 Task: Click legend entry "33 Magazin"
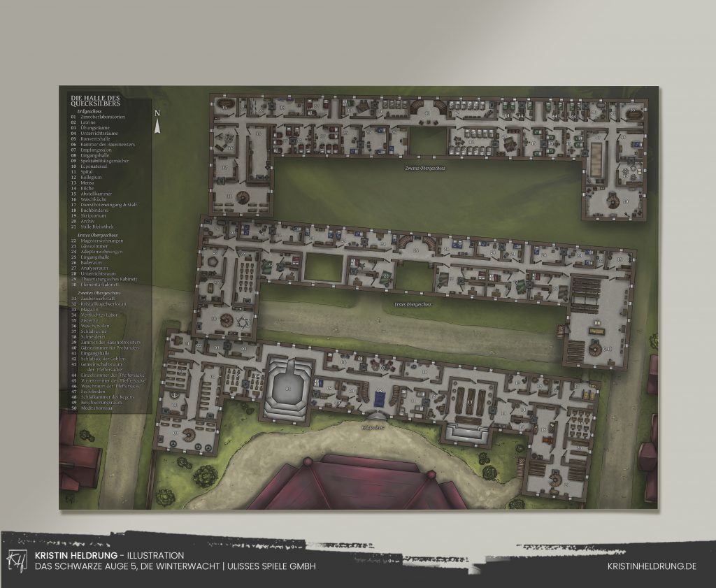(85, 309)
